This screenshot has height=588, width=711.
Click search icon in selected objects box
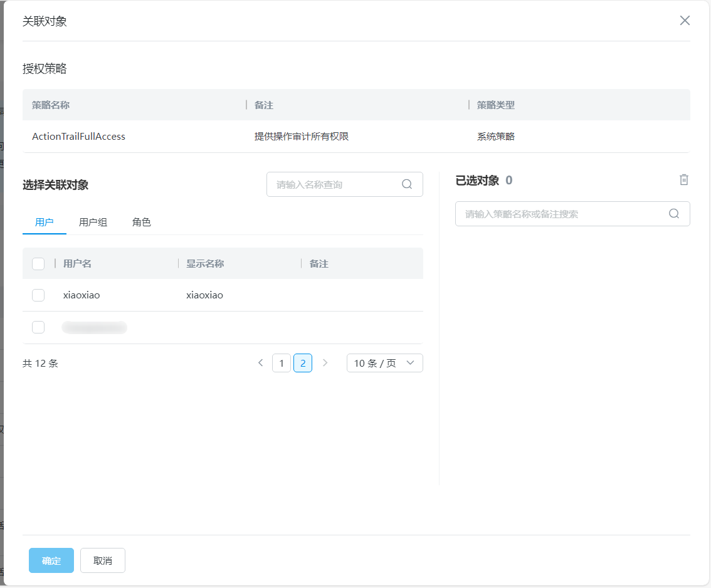pyautogui.click(x=674, y=214)
